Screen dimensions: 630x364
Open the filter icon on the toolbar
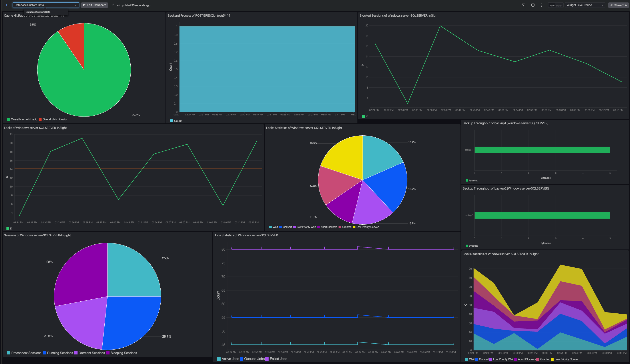pyautogui.click(x=523, y=5)
